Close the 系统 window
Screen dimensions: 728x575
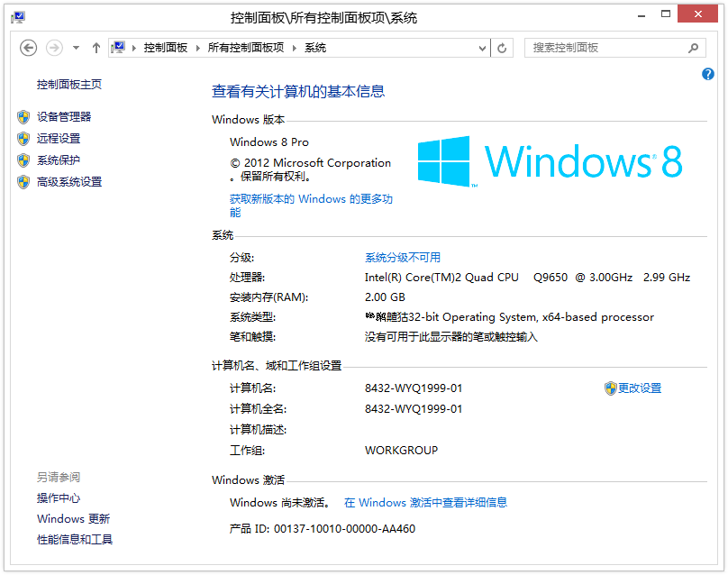698,14
